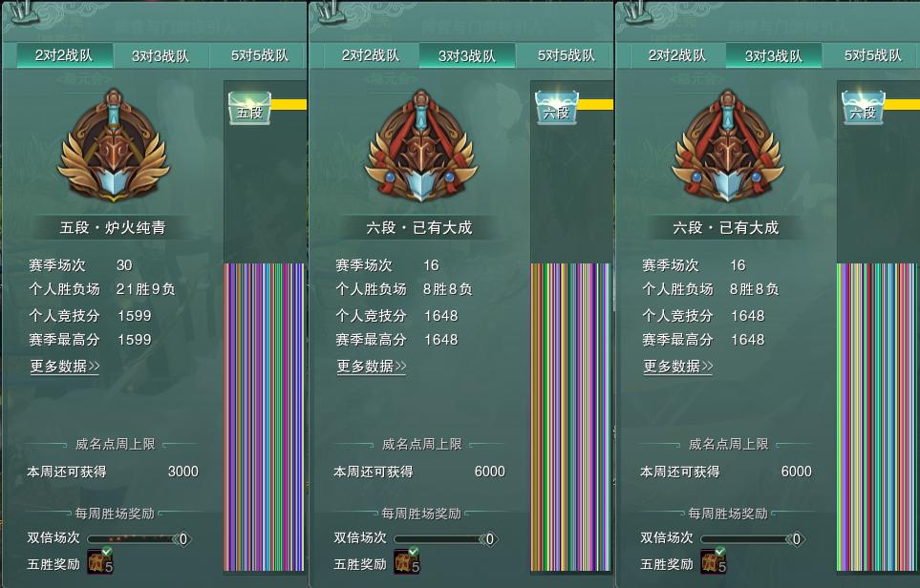
Task: Expand 更多数据 in the right panel
Action: (678, 367)
